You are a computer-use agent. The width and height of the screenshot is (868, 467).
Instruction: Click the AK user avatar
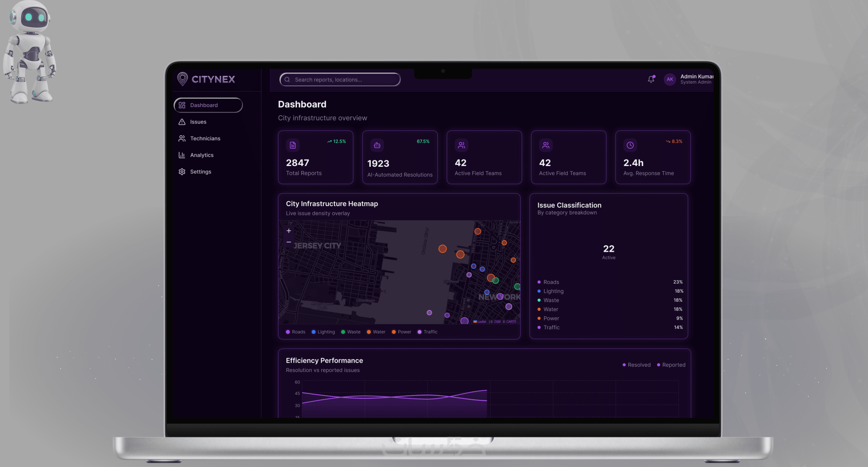click(x=670, y=79)
